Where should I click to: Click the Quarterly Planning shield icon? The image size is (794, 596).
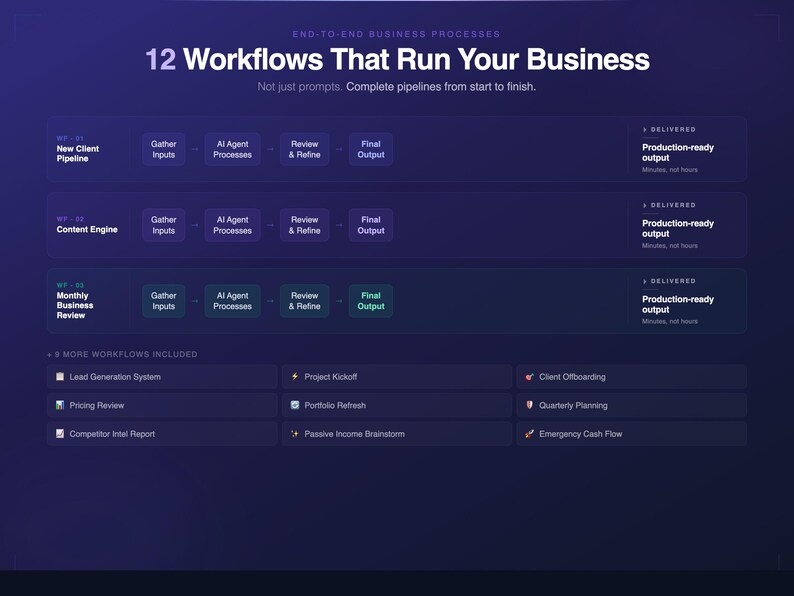pos(529,405)
